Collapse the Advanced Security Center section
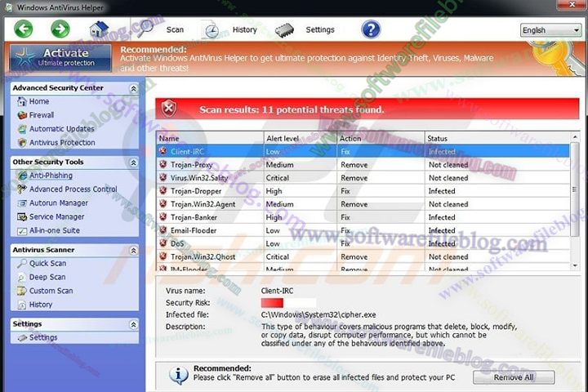The width and height of the screenshot is (588, 392). (133, 88)
